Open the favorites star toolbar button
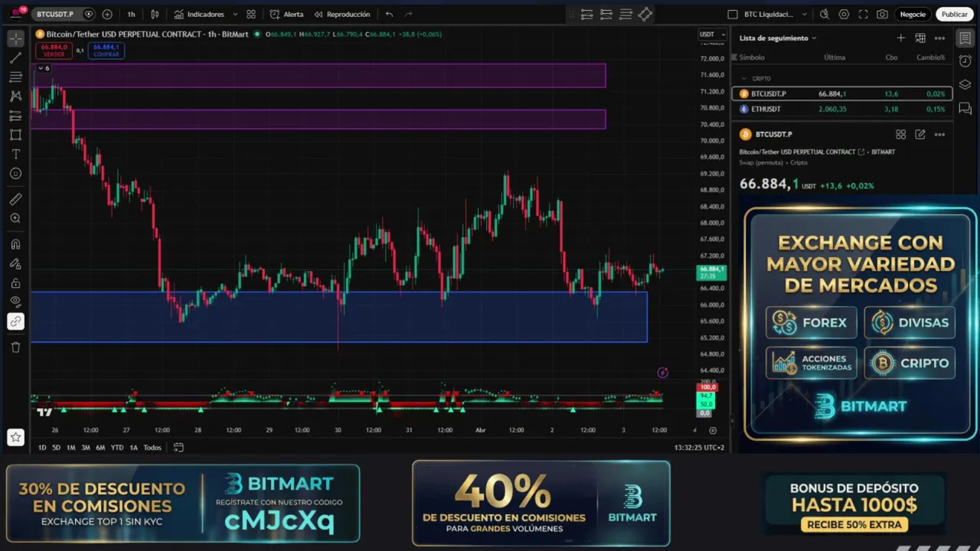This screenshot has height=551, width=980. point(15,437)
